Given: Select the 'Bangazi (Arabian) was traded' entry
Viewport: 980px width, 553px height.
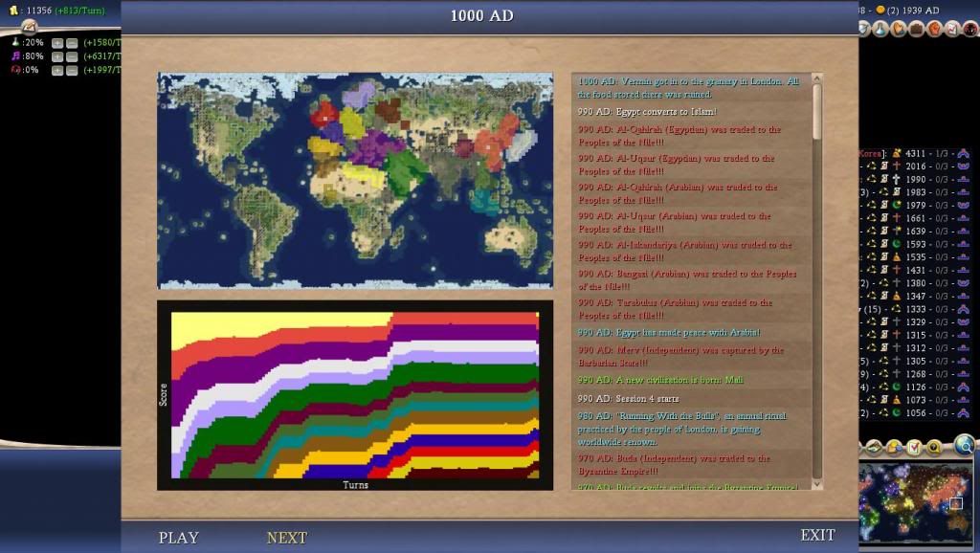Looking at the screenshot, I should tap(690, 280).
